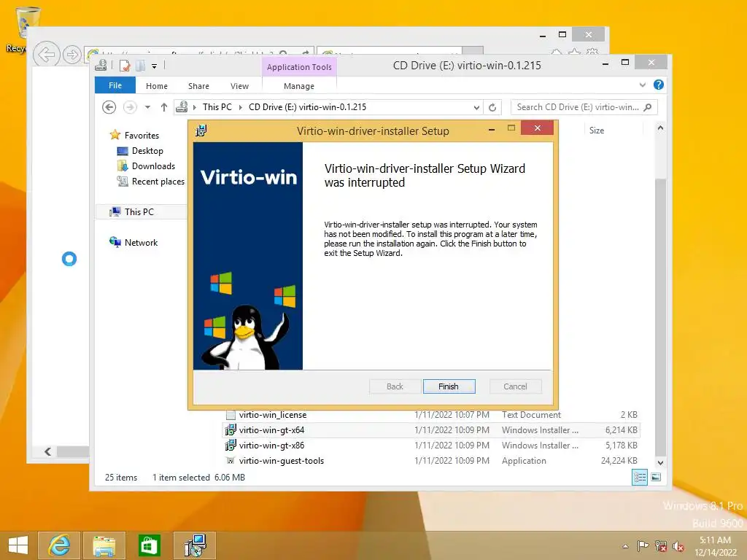
Task: Open recent locations dropdown arrow
Action: pos(147,108)
